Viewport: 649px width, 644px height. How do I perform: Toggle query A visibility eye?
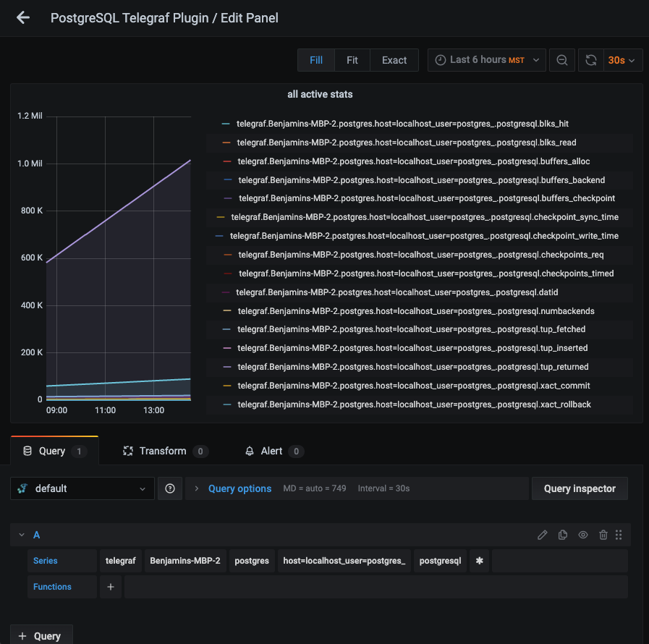582,535
